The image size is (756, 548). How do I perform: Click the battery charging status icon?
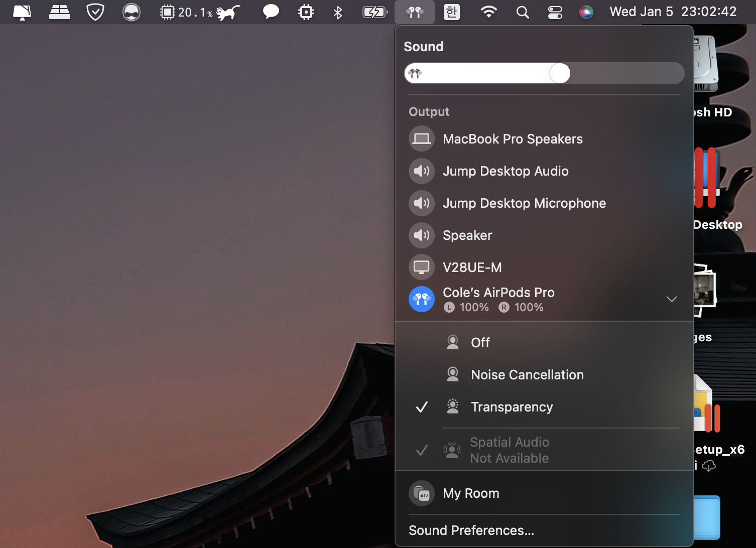pos(374,12)
